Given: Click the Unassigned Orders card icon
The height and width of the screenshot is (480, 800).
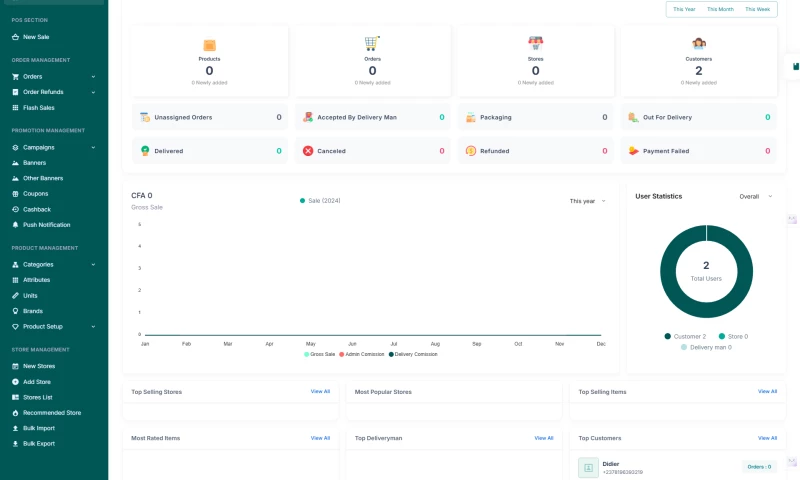Looking at the screenshot, I should click(x=145, y=117).
